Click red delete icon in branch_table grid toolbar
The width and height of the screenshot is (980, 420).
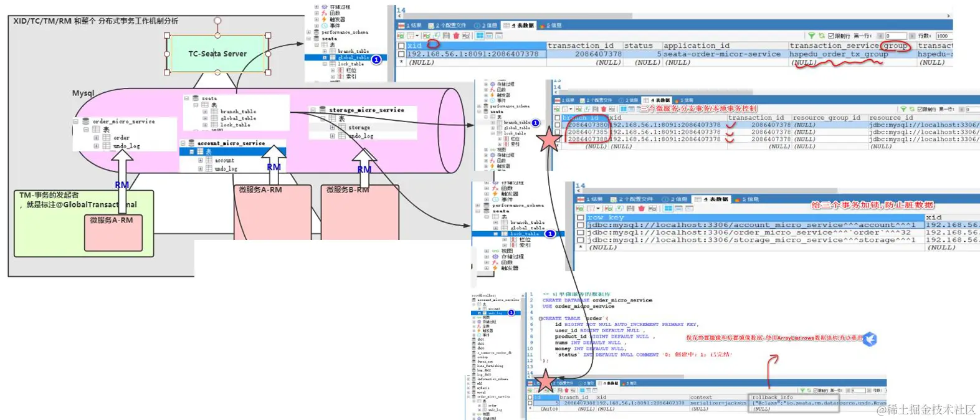(x=604, y=109)
